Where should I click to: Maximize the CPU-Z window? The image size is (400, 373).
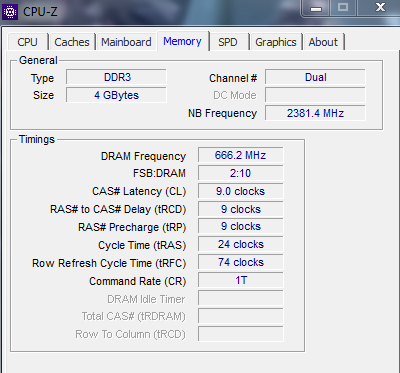343,8
